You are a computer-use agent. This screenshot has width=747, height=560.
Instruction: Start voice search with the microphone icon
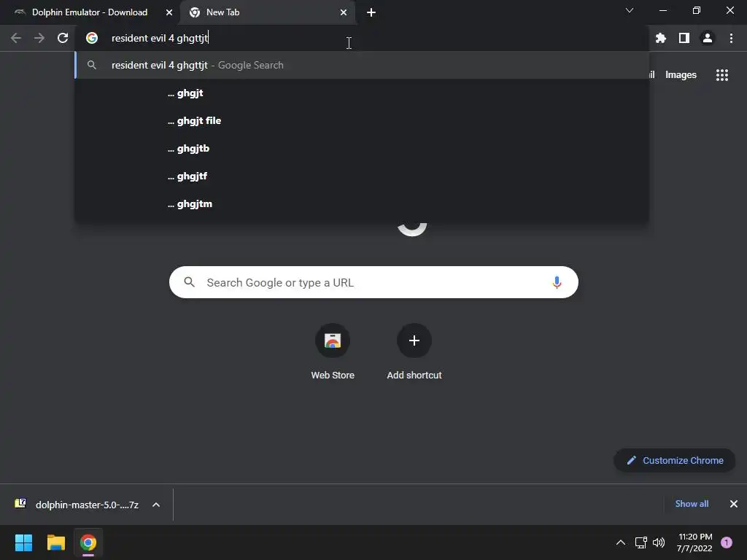point(557,282)
